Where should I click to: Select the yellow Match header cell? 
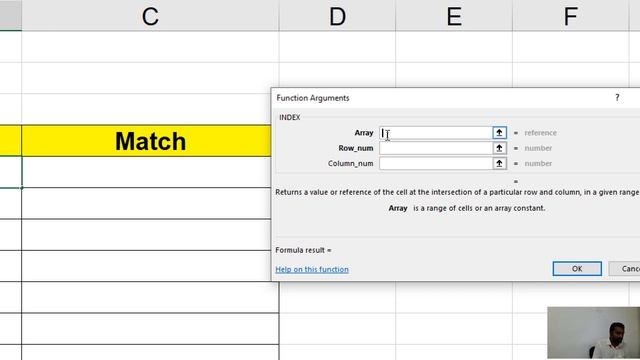(x=150, y=141)
